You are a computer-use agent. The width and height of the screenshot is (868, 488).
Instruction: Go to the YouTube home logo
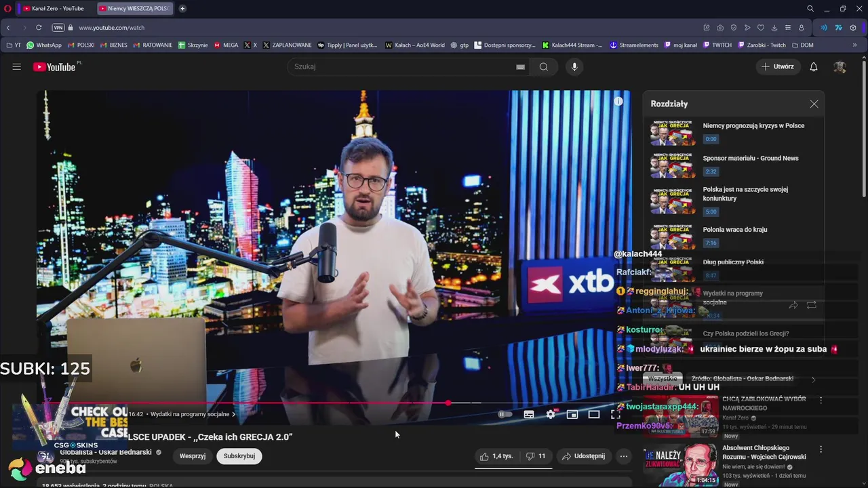click(54, 66)
